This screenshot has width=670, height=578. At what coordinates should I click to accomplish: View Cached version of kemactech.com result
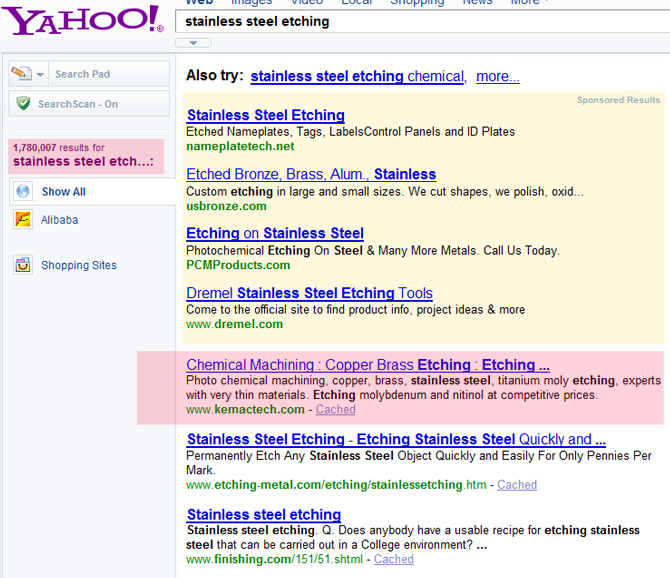click(335, 409)
